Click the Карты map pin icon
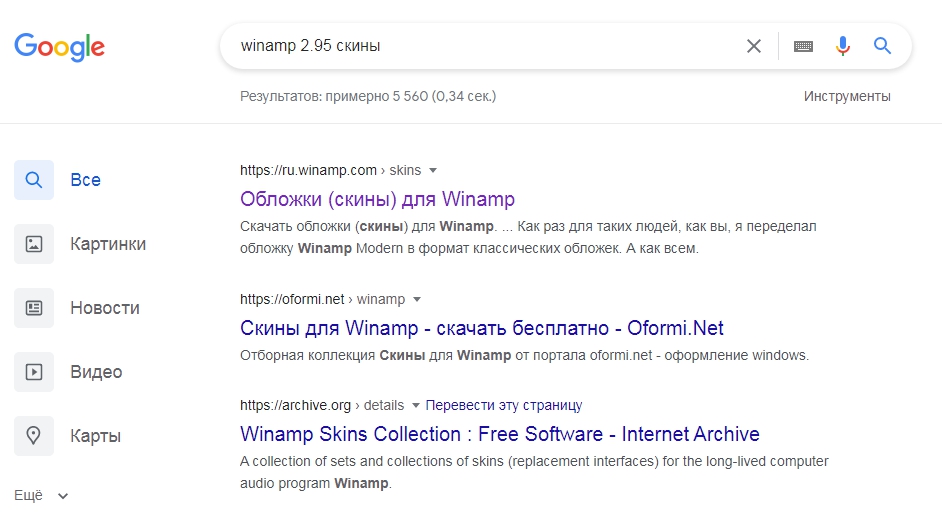This screenshot has width=942, height=522. tap(34, 436)
